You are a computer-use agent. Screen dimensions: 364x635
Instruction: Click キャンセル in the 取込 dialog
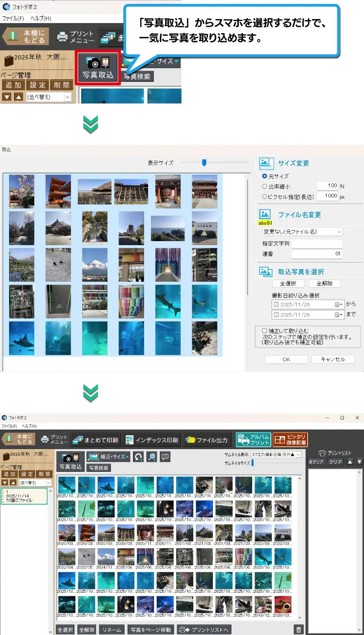333,359
